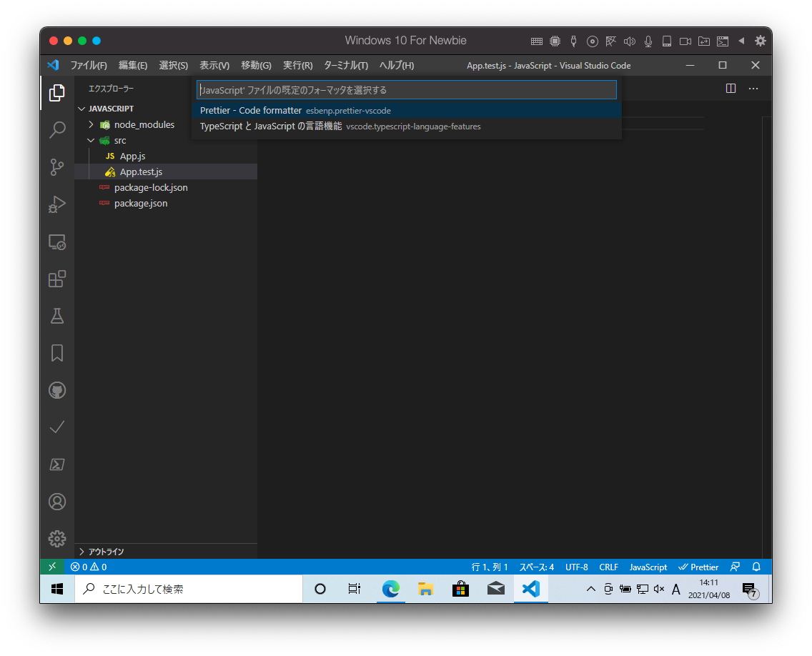Viewport: 812px width, 656px height.
Task: Open the ファイル(F) menu
Action: 89,65
